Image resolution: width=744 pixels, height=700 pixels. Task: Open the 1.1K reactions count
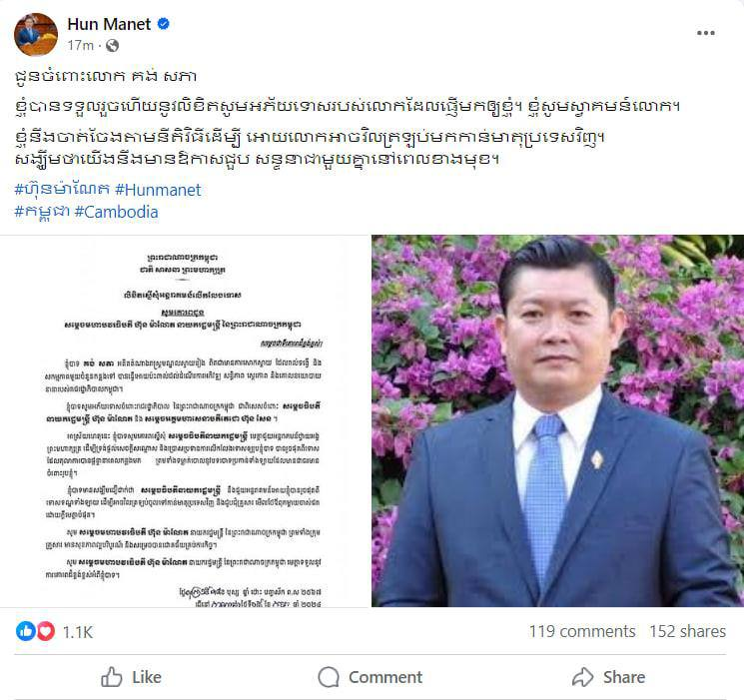point(78,632)
